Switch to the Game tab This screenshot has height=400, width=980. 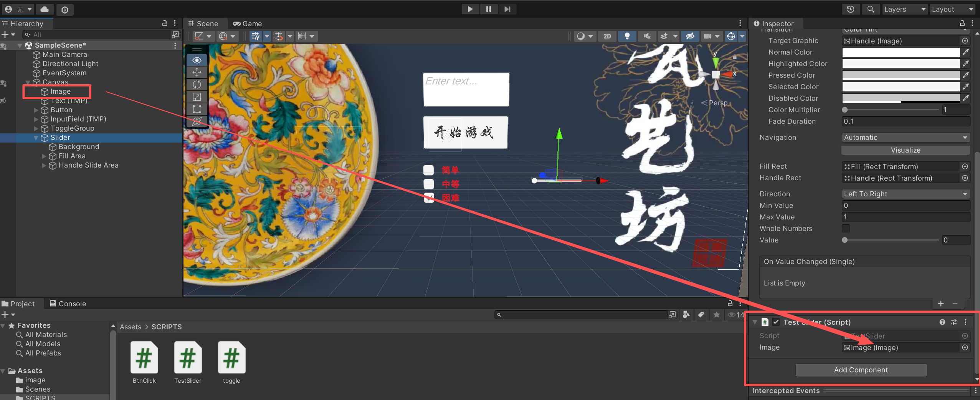point(247,23)
